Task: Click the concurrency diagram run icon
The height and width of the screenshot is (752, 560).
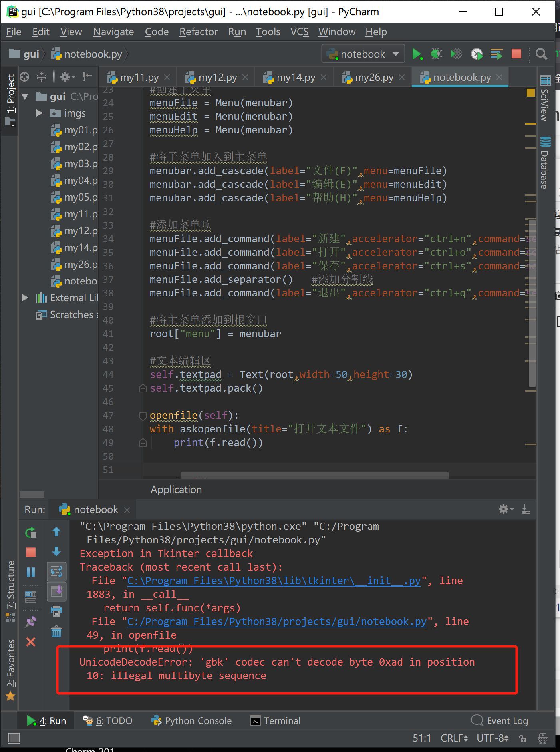Action: pos(496,54)
